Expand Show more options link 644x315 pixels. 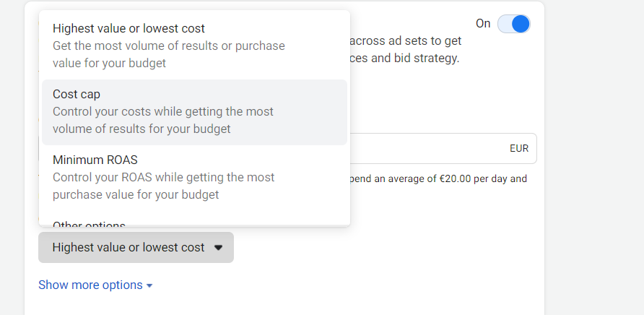[90, 285]
